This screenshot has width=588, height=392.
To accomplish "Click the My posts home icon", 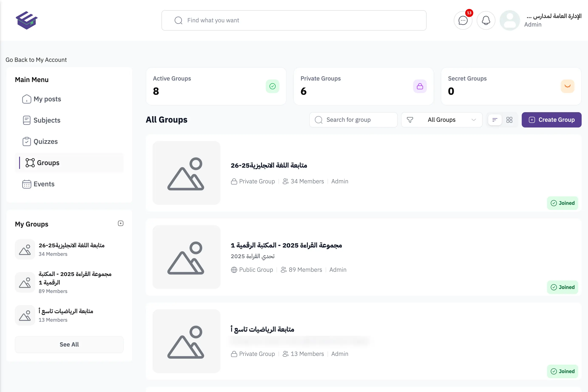I will tap(27, 99).
